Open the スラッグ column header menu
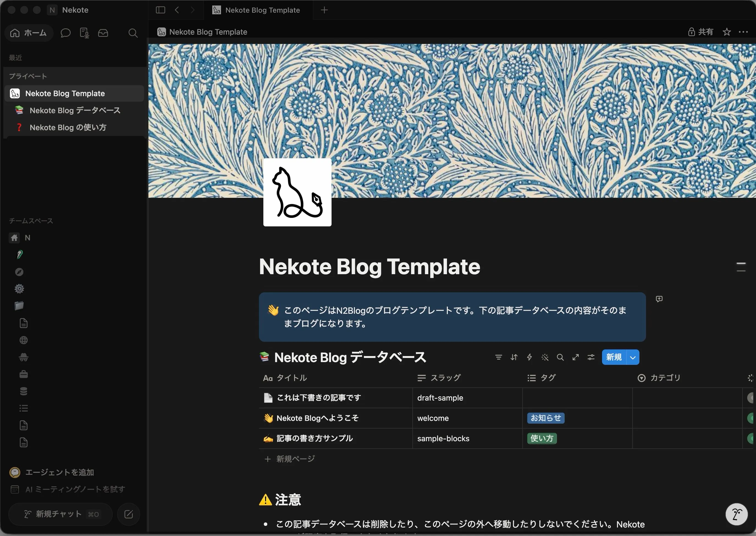The image size is (756, 536). coord(439,377)
